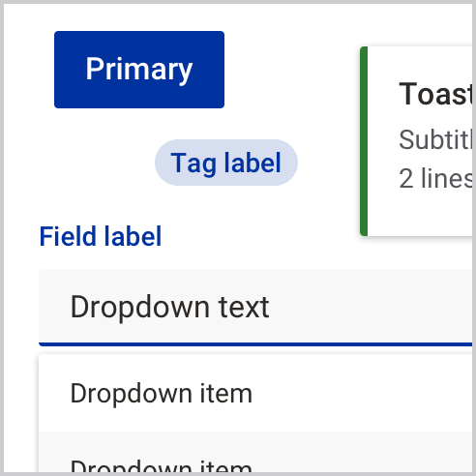Screen dimensions: 476x476
Task: Click the Field label text
Action: pyautogui.click(x=101, y=236)
